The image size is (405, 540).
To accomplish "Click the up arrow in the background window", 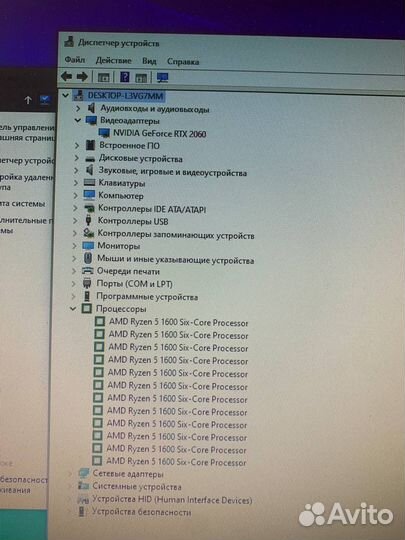I will tap(28, 100).
